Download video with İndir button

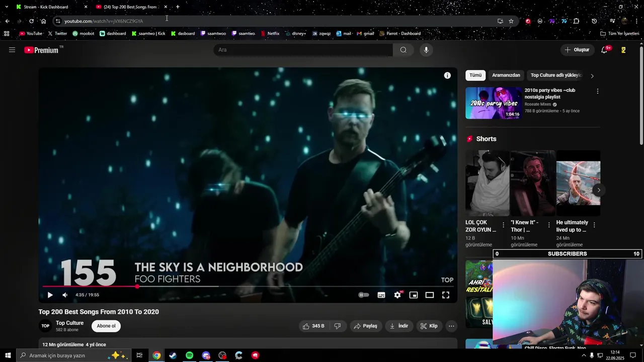[399, 326]
